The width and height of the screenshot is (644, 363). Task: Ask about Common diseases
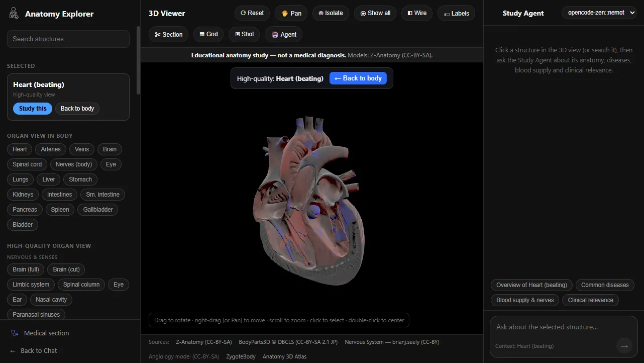coord(605,285)
